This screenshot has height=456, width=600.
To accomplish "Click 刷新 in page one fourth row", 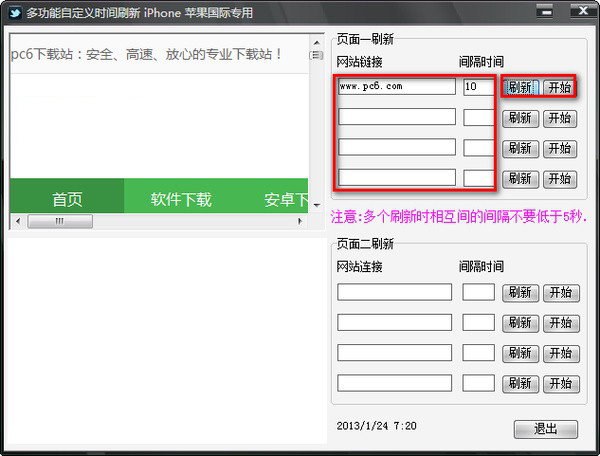I will (x=520, y=179).
